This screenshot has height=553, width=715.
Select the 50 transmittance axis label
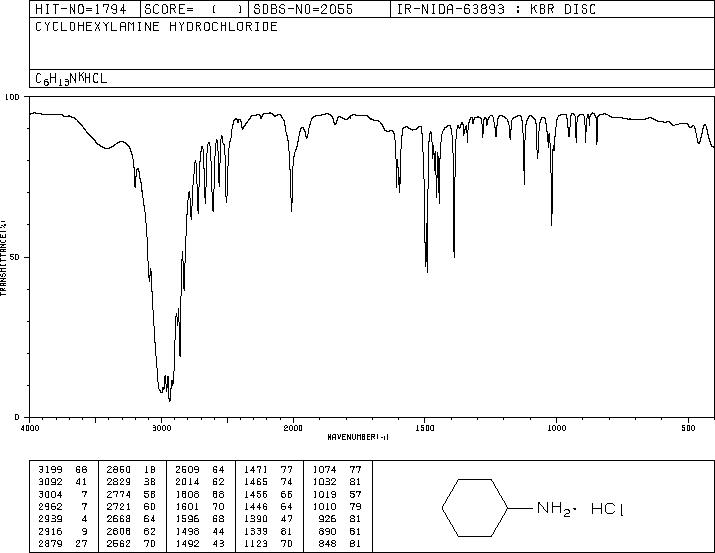pyautogui.click(x=15, y=258)
